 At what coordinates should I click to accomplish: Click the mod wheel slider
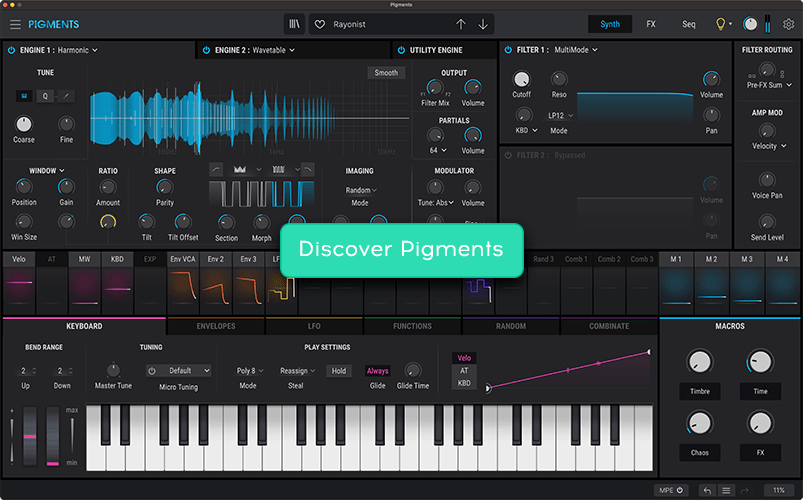pos(52,436)
